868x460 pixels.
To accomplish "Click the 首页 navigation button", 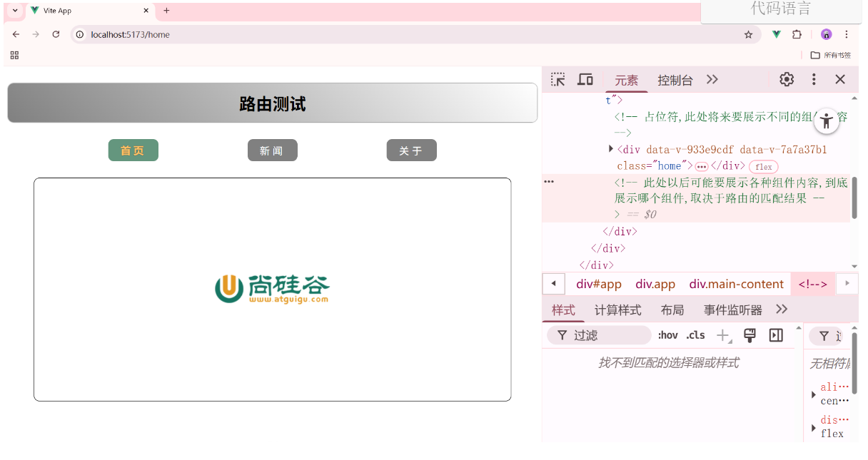I will click(133, 150).
